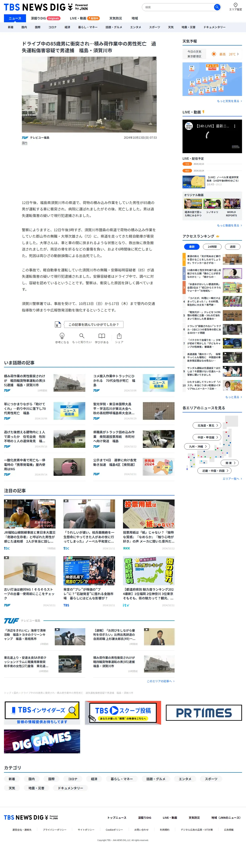Screen dimensions: 246x868
Task: Expand the 北海道・東北 area button
Action: 207,425
